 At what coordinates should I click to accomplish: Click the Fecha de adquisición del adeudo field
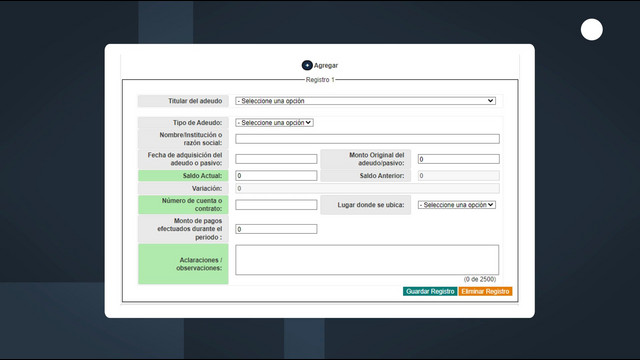(x=276, y=159)
